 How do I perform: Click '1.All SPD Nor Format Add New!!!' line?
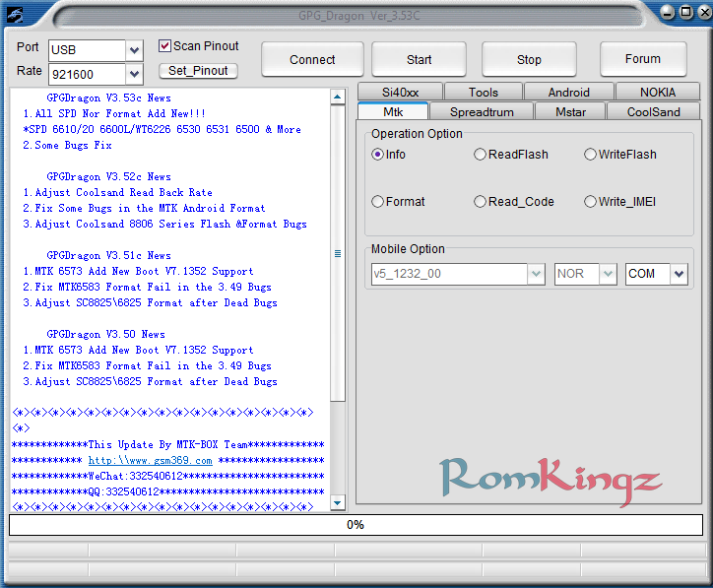click(x=114, y=113)
